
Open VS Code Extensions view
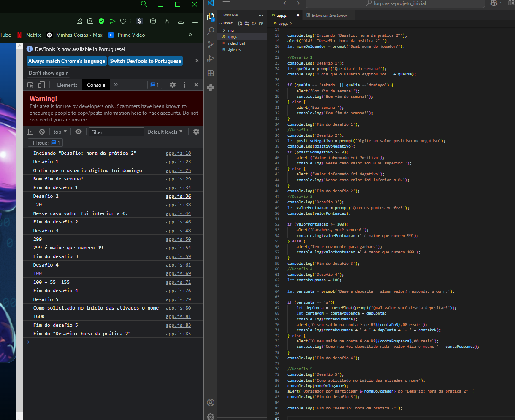[211, 73]
